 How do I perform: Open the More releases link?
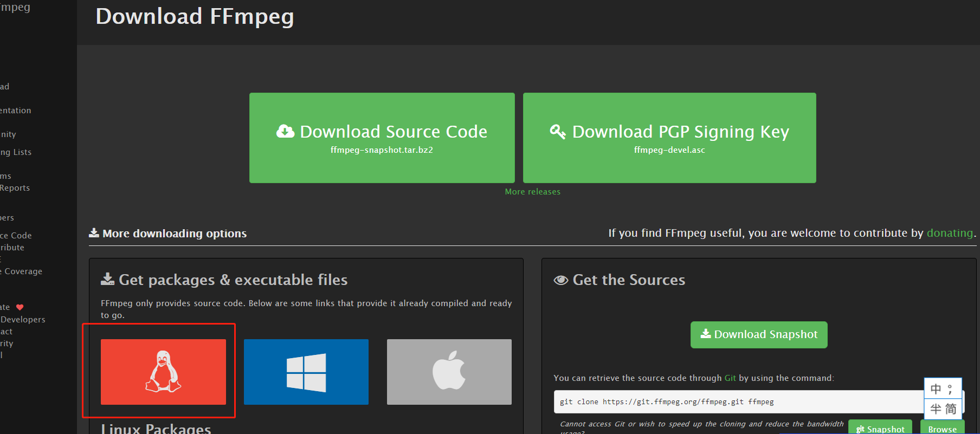click(532, 192)
